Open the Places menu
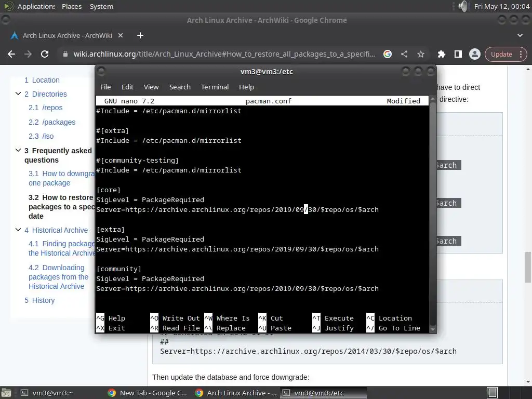Viewport: 532px width, 399px height. (72, 6)
